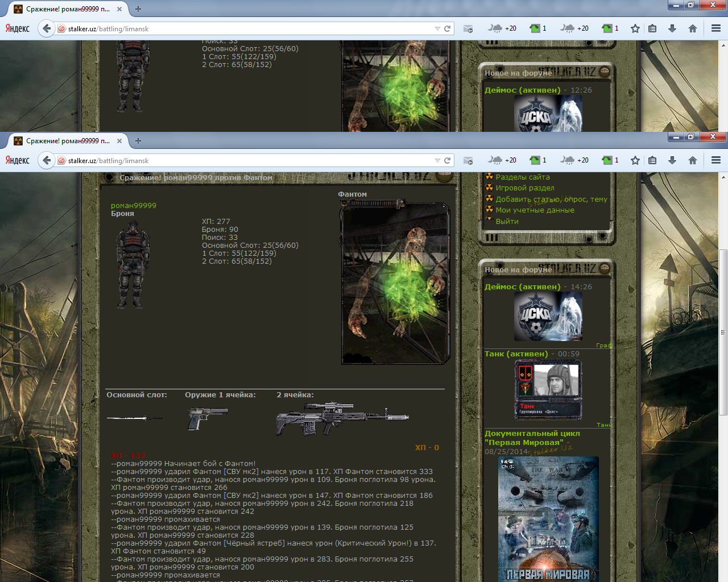
Task: Open Документальный цикл "Первая Мировая" link
Action: point(532,438)
